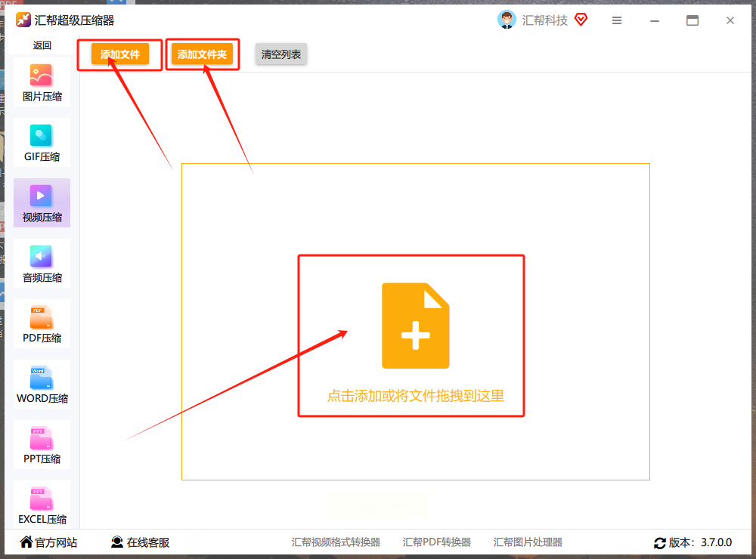
Task: Maximize the 汇帮超级压缩器 window
Action: click(x=692, y=20)
